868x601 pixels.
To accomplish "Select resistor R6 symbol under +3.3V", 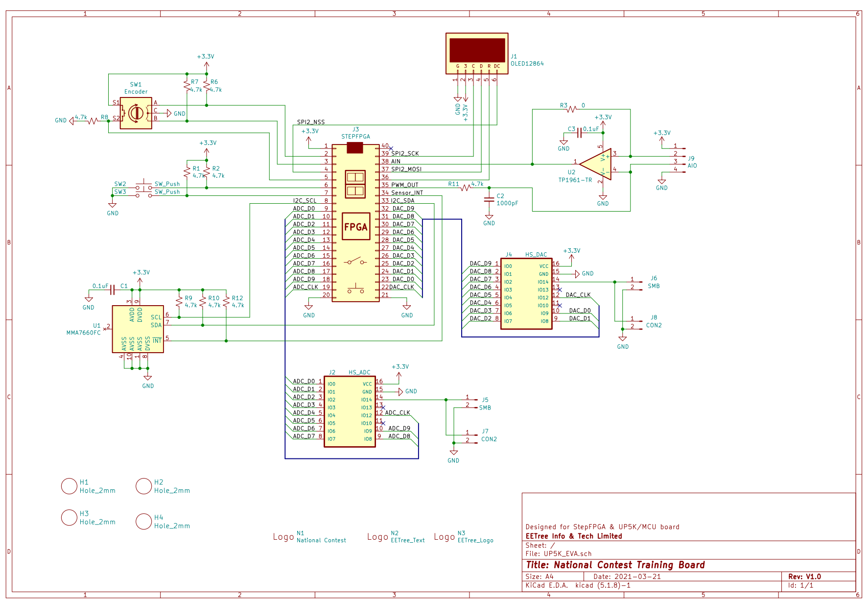I will (207, 86).
